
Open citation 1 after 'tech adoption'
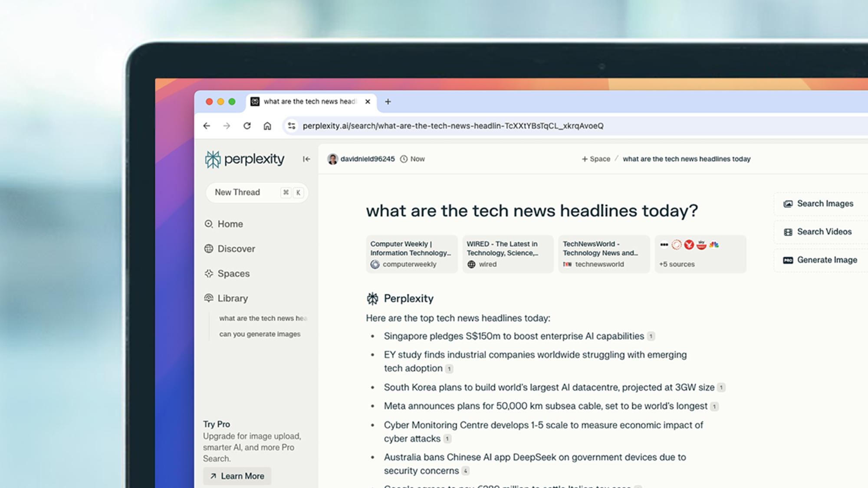[449, 369]
